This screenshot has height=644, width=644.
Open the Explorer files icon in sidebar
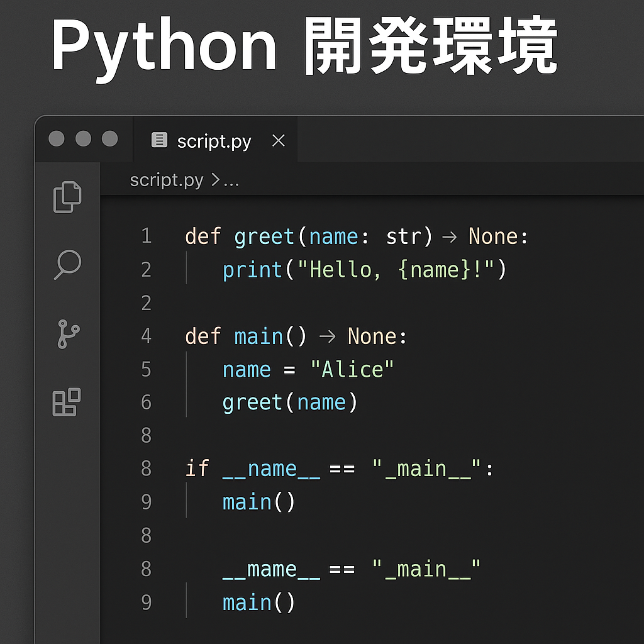tap(67, 197)
